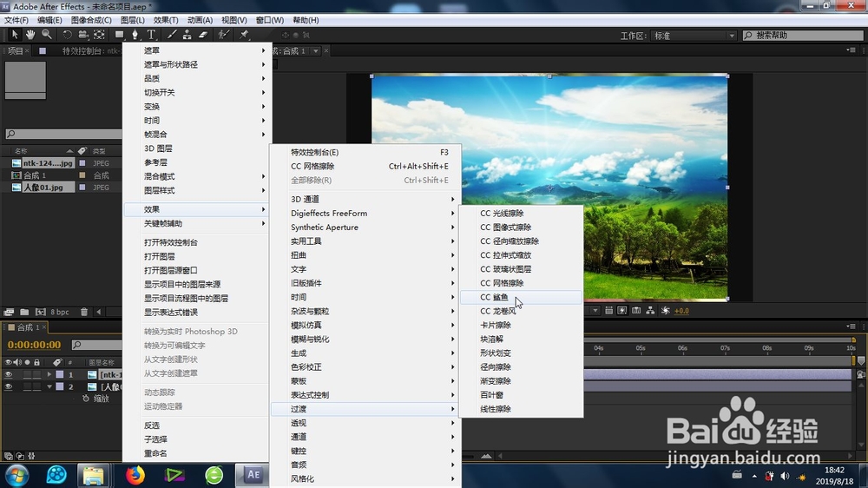Toggle lock box for layer 2
Screen dimensions: 868x488
[x=36, y=387]
